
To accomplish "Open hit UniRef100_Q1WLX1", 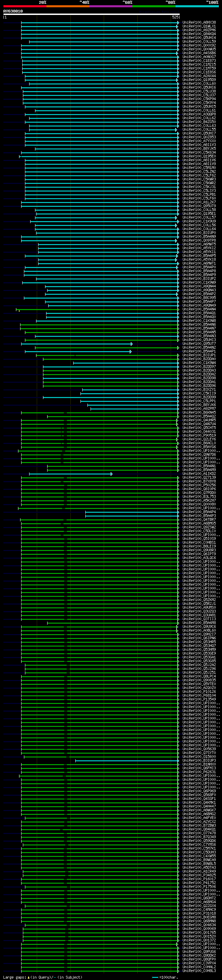I will (x=199, y=26).
